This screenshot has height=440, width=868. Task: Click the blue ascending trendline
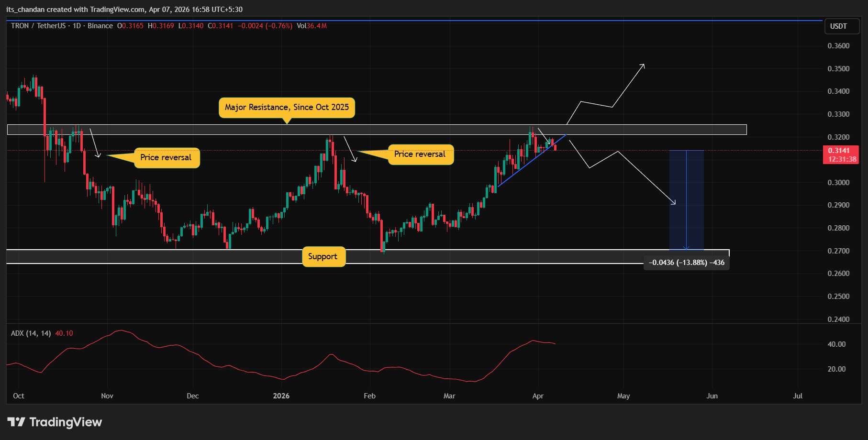click(532, 161)
